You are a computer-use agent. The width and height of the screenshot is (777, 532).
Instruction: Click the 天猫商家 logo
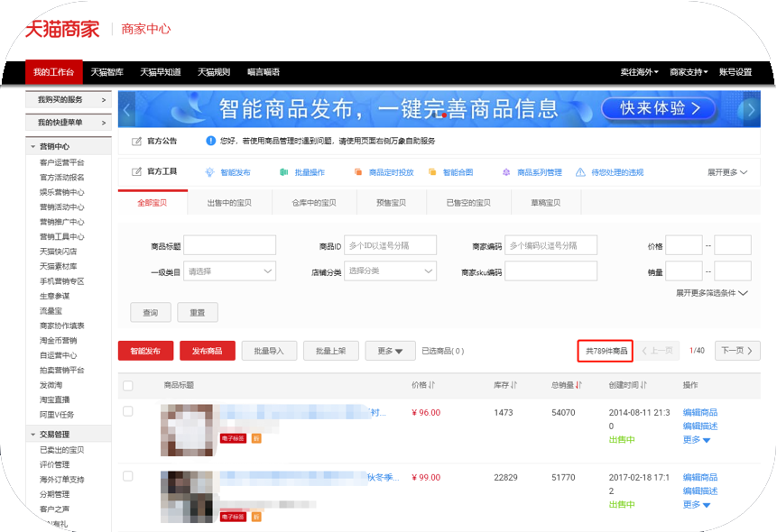[x=62, y=29]
